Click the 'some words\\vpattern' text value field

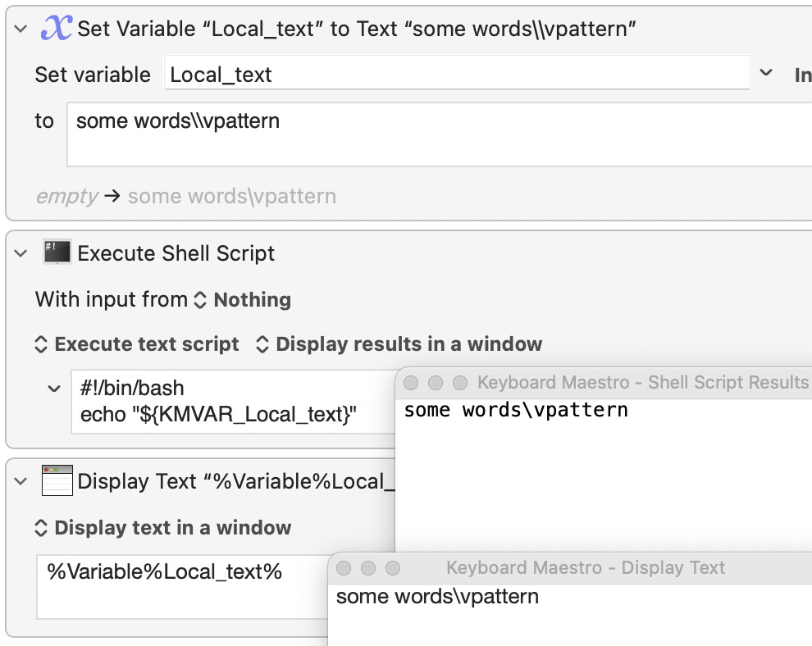[439, 134]
